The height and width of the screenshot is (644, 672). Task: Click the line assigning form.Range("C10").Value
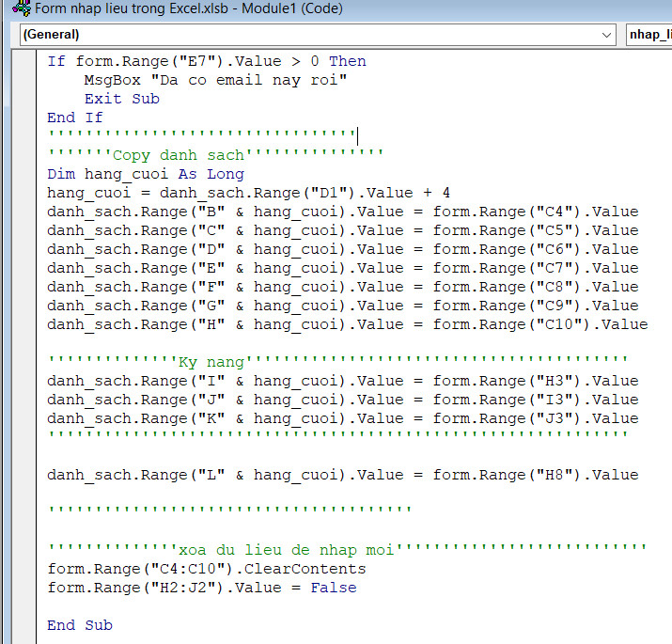(348, 325)
